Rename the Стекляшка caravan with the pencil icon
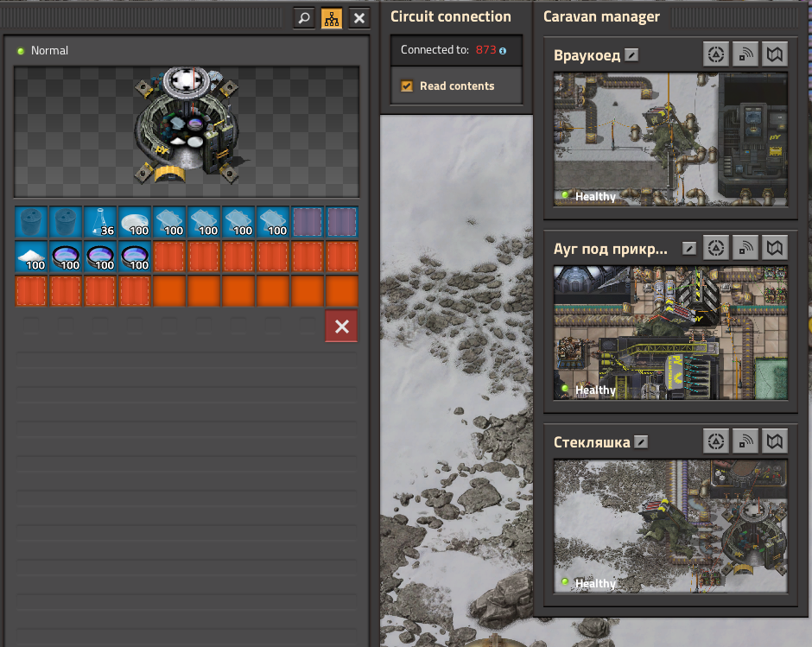 pos(641,442)
